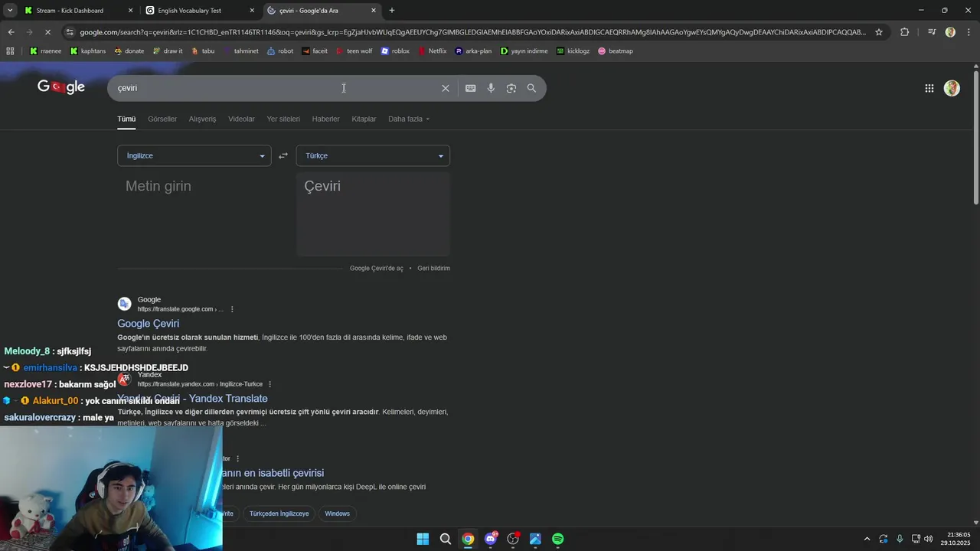Open the Türkçe target language dropdown
This screenshot has height=551, width=980.
pos(373,155)
